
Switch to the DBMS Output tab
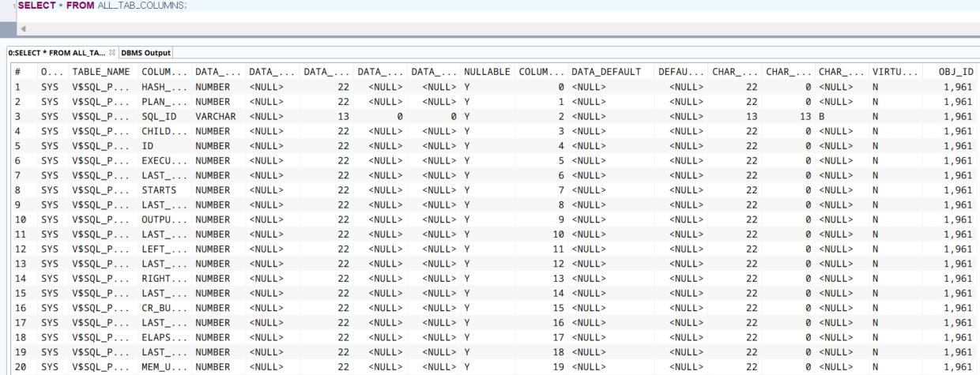pos(145,53)
